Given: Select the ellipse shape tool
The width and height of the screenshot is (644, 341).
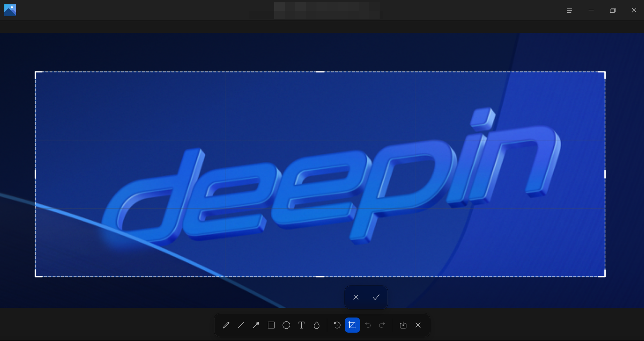Looking at the screenshot, I should [x=286, y=325].
